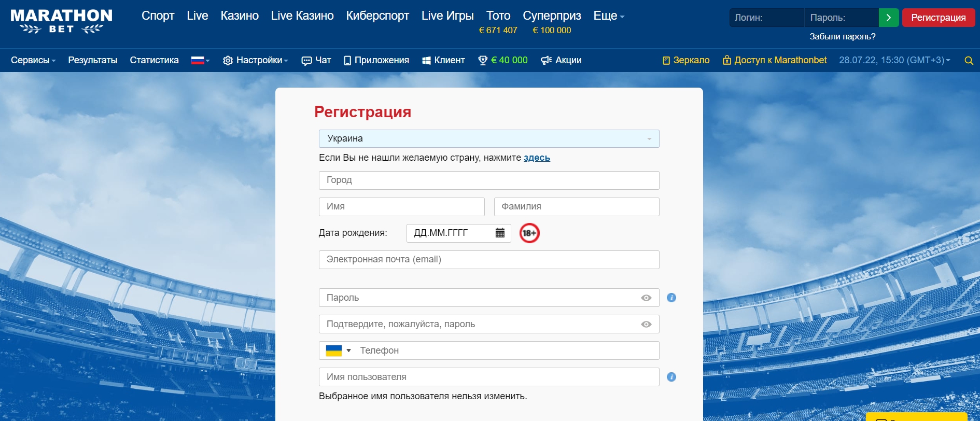Click the Marathon Bet logo

pos(61,21)
